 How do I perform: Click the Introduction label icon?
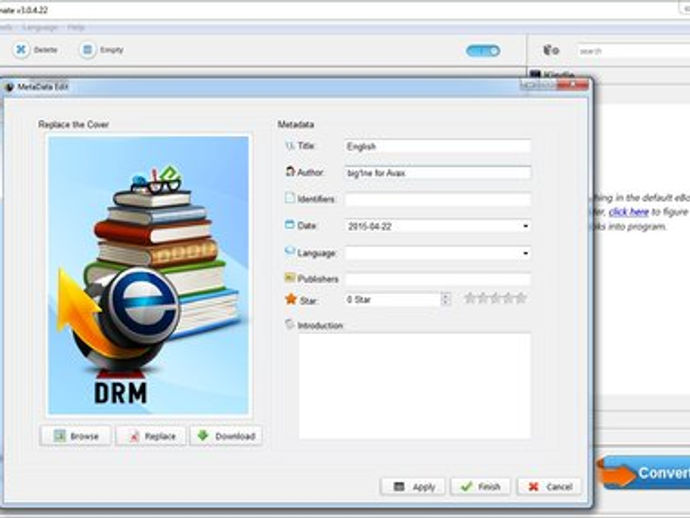coord(290,324)
